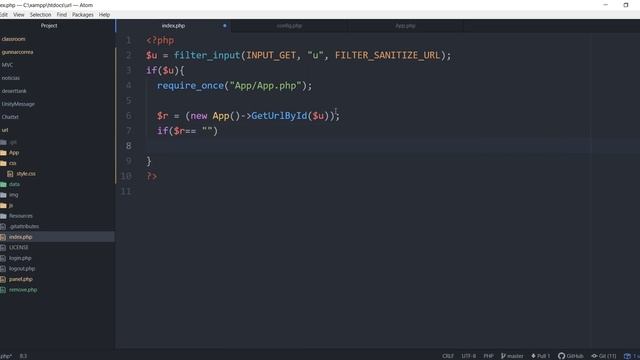Open remove.php in the tree
Image resolution: width=640 pixels, height=360 pixels.
click(x=23, y=290)
